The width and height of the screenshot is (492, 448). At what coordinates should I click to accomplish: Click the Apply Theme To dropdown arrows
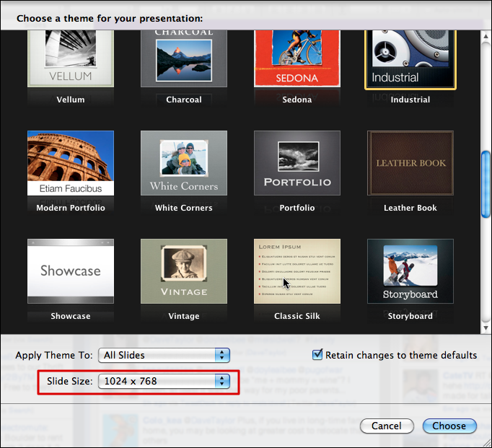pos(222,355)
